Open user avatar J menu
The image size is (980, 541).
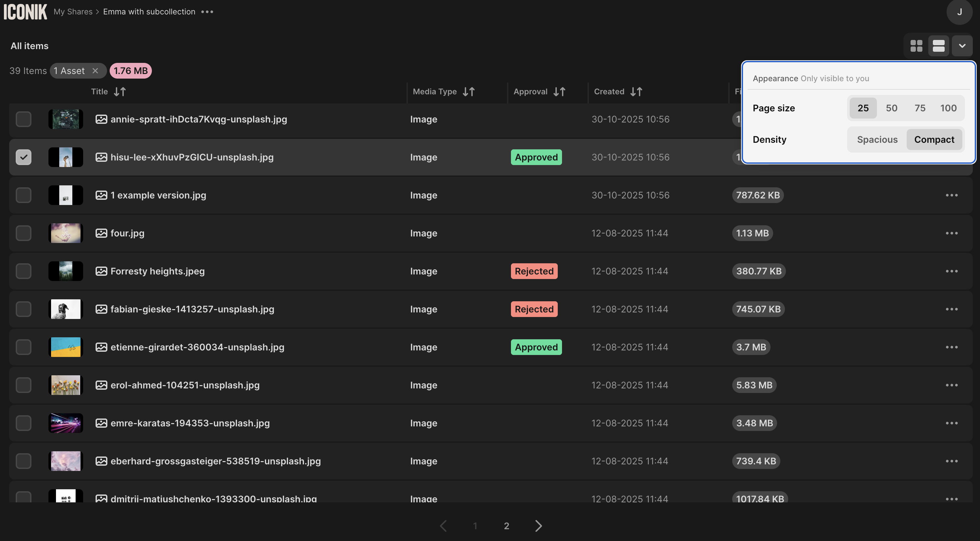[959, 12]
